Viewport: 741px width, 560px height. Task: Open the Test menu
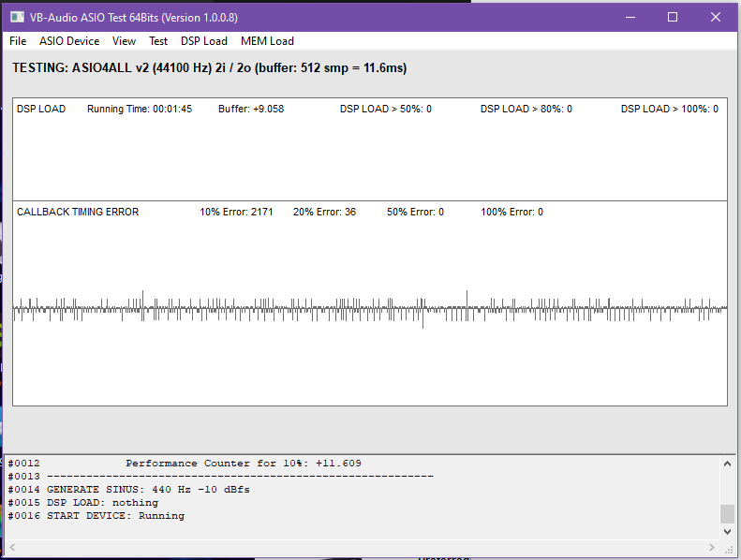pyautogui.click(x=158, y=41)
